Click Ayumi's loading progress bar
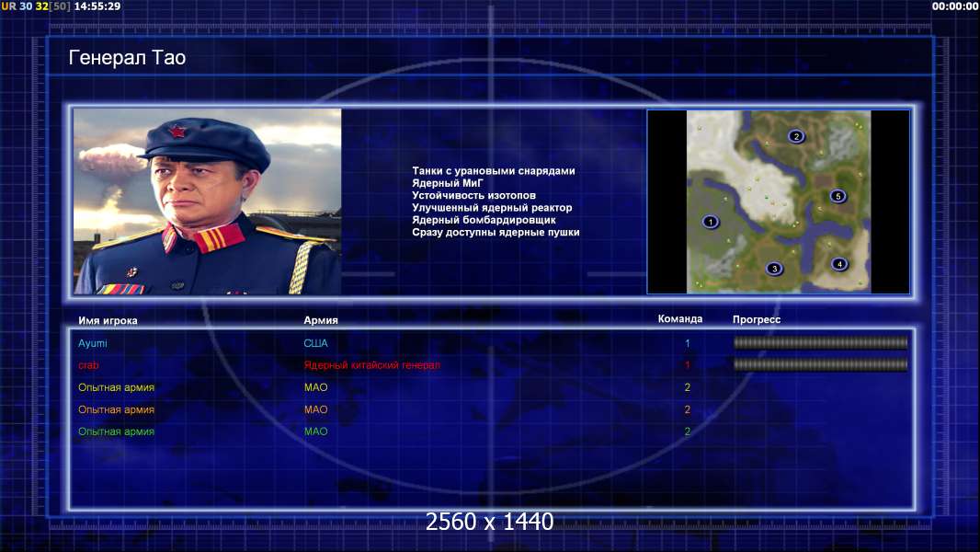The width and height of the screenshot is (980, 552). coord(820,342)
